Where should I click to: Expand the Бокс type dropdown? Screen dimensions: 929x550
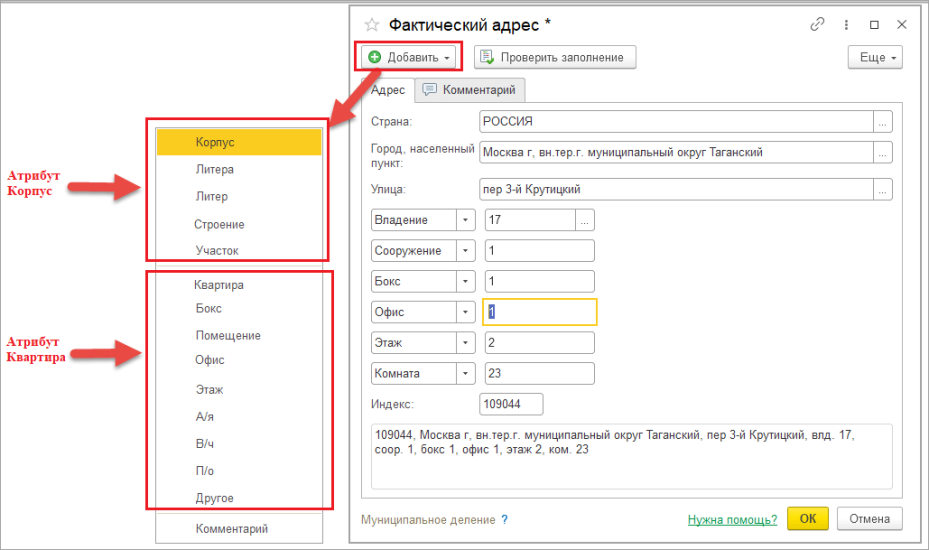(x=466, y=282)
